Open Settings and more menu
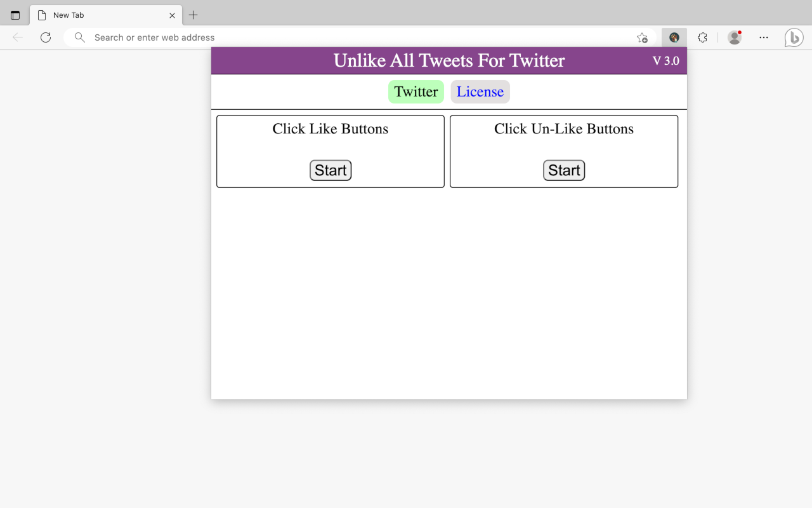Image resolution: width=812 pixels, height=508 pixels. (764, 37)
